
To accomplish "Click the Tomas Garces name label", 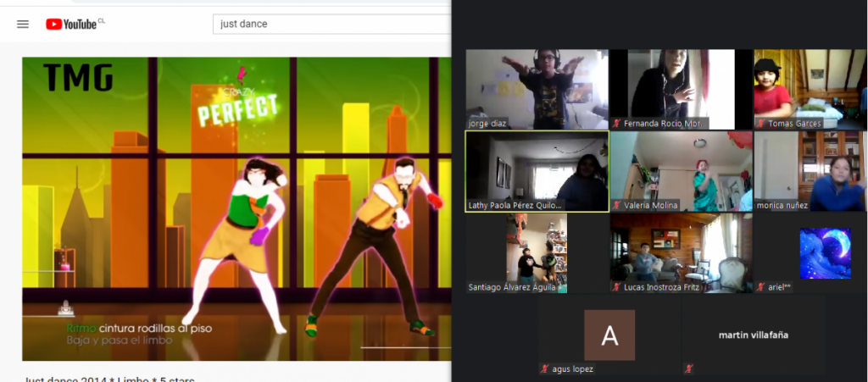I will (794, 124).
